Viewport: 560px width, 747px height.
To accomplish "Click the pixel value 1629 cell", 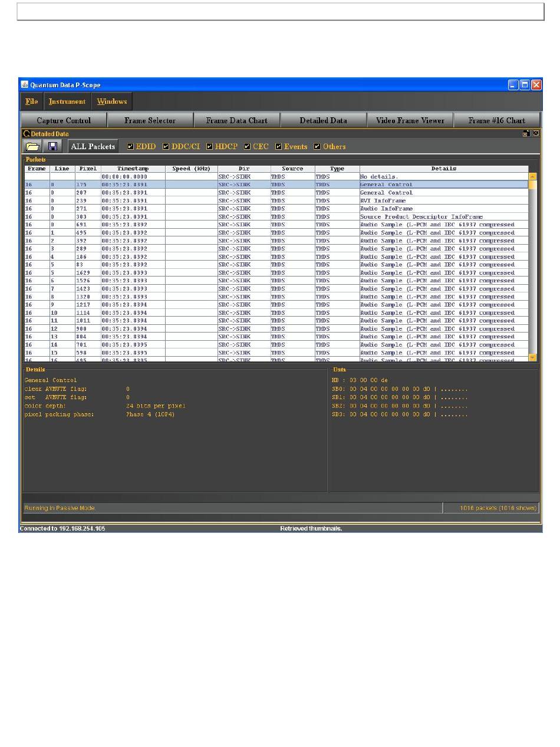I will pyautogui.click(x=88, y=272).
